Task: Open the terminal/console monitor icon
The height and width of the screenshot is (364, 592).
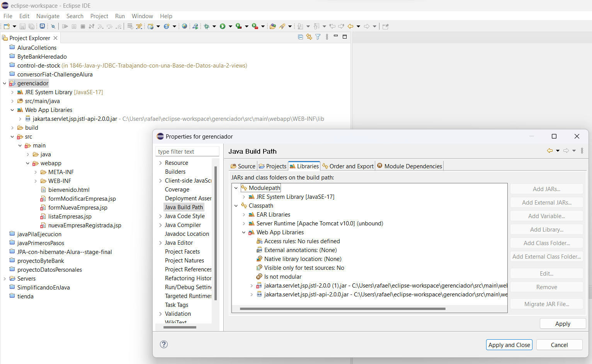Action: tap(42, 26)
